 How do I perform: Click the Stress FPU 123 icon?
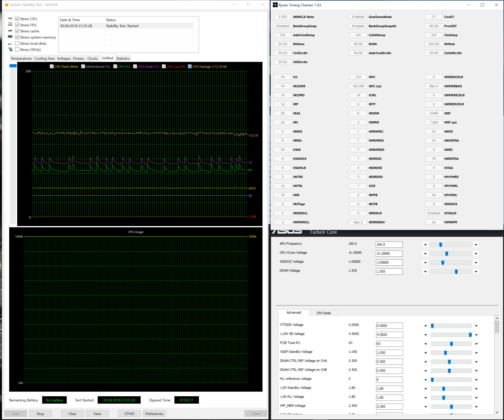point(10,24)
